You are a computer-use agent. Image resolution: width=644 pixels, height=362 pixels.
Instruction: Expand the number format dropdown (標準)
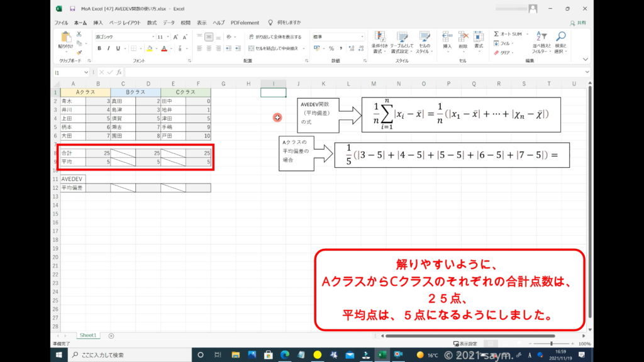point(362,37)
